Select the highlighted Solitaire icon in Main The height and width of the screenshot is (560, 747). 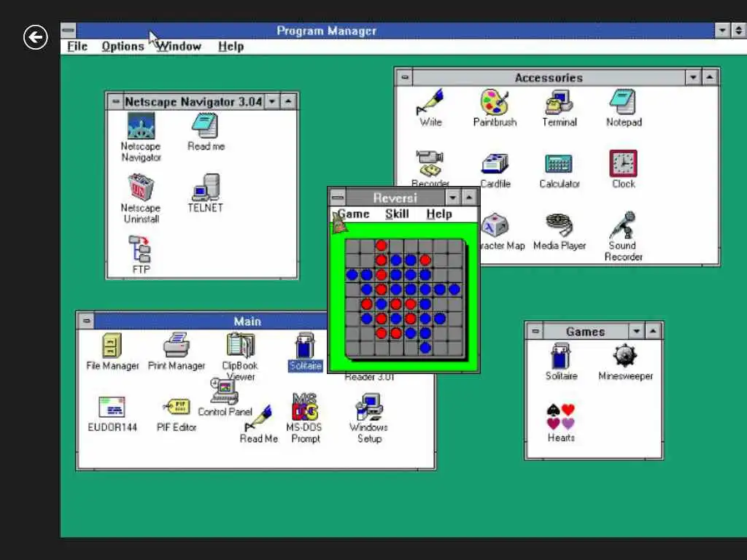coord(305,345)
